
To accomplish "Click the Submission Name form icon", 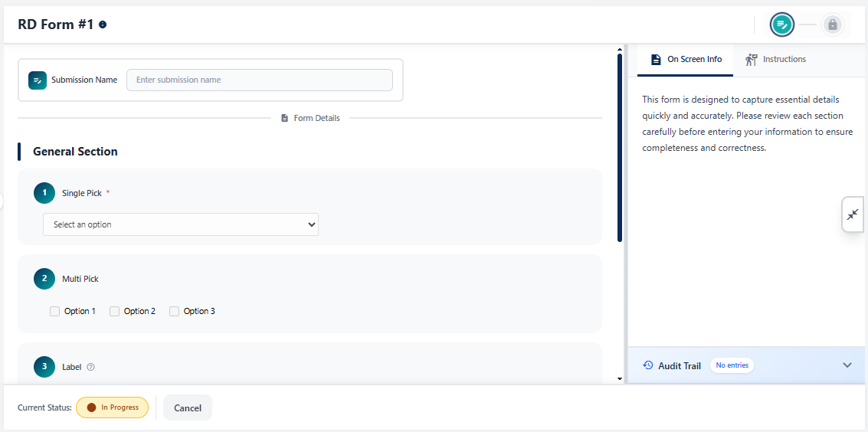I will 38,80.
